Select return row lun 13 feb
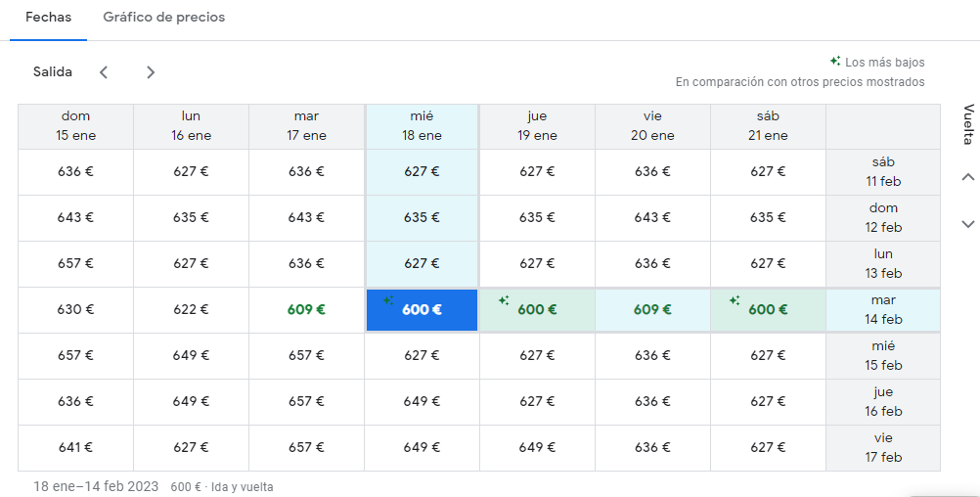This screenshot has width=980, height=497. pyautogui.click(x=883, y=264)
